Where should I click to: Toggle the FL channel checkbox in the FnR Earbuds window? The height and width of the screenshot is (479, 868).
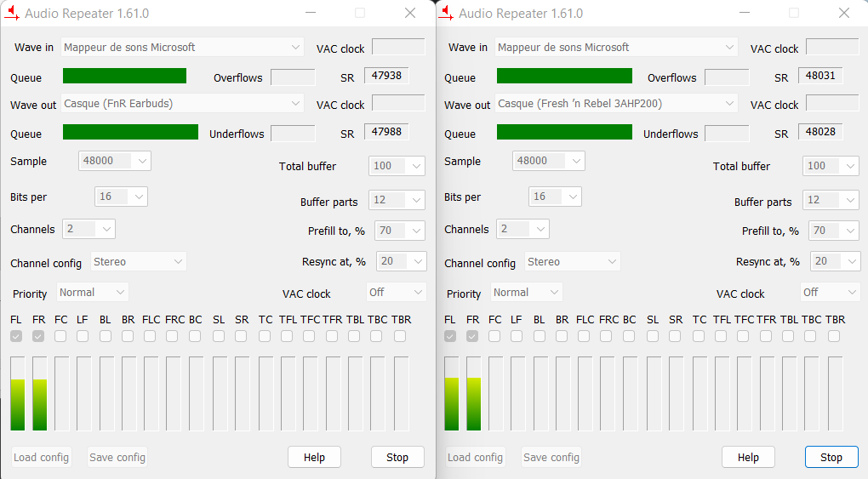coord(16,336)
